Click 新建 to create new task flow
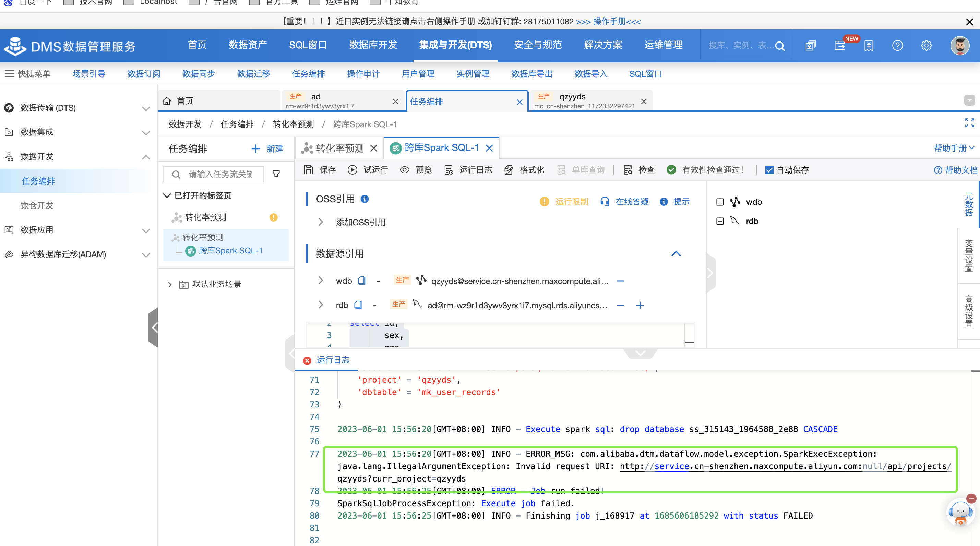Screen dimensions: 980x546 coord(267,149)
